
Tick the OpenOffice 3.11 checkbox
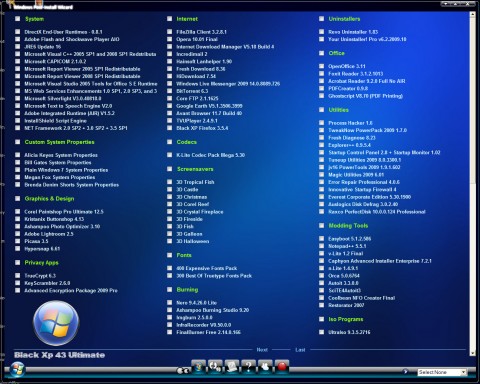point(321,66)
